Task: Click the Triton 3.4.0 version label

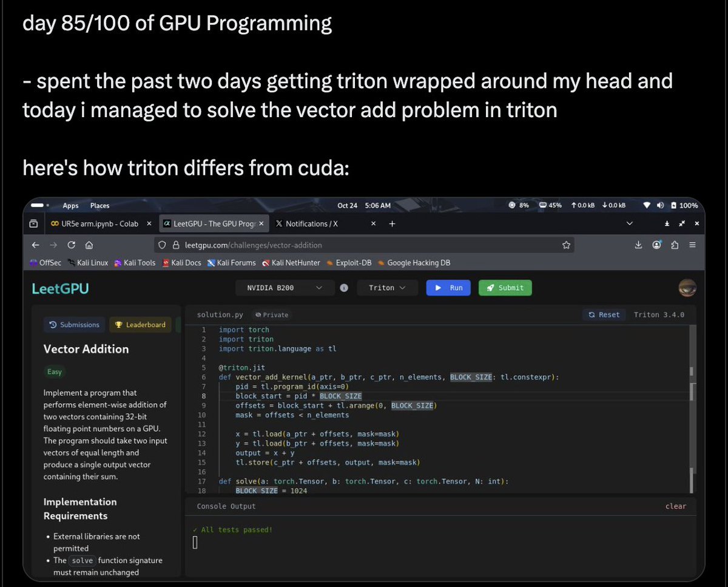Action: [659, 314]
